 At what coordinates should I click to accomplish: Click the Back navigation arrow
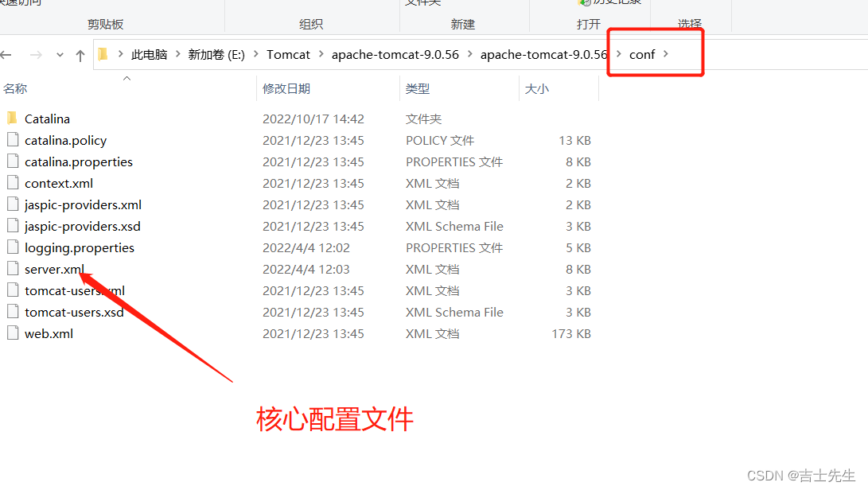point(6,55)
